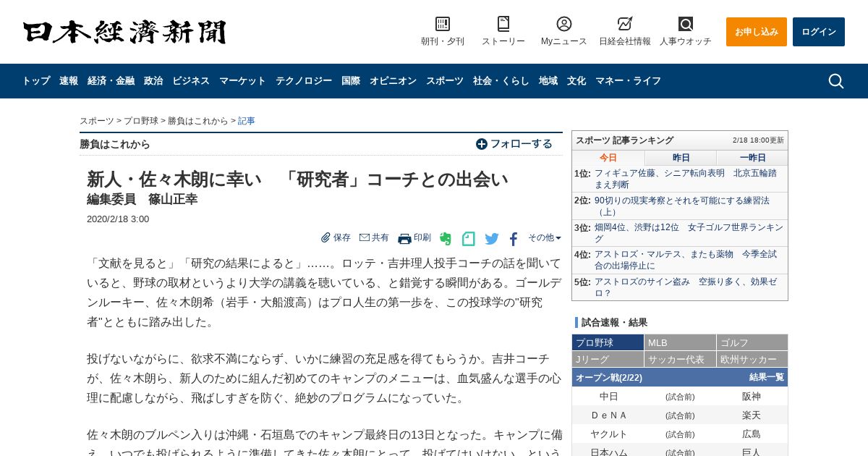The width and height of the screenshot is (868, 456).
Task: Click the 勝負はこれから column heading
Action: click(115, 144)
